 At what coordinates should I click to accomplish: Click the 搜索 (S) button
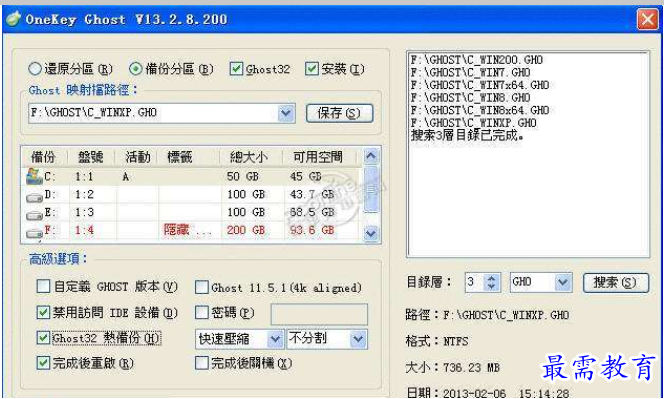tap(616, 283)
